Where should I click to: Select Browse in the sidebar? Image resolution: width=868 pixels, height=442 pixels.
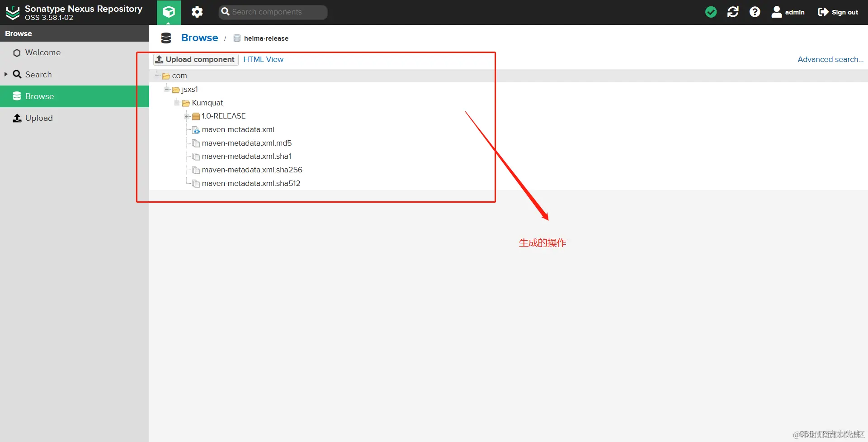point(75,96)
